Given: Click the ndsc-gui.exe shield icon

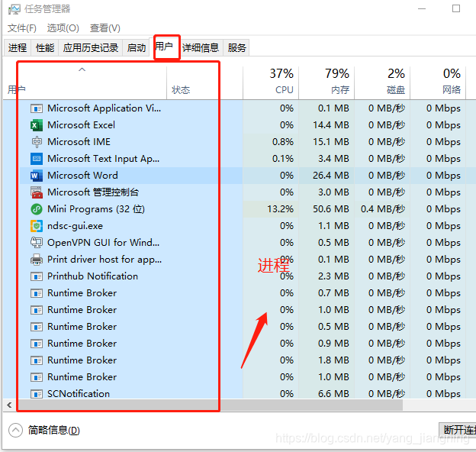Looking at the screenshot, I should point(37,226).
